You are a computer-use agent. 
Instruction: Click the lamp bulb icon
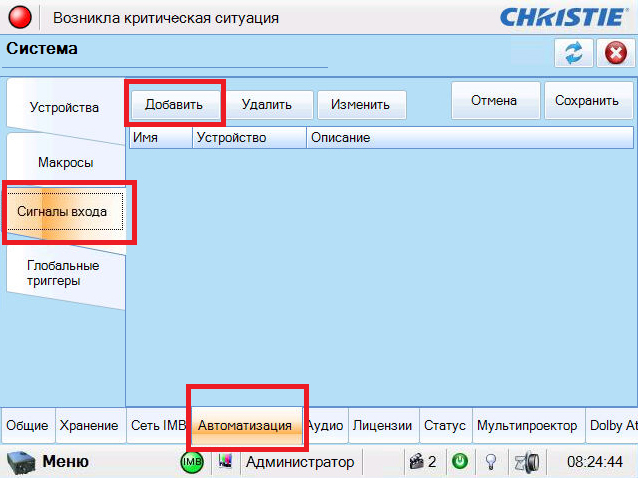(491, 462)
